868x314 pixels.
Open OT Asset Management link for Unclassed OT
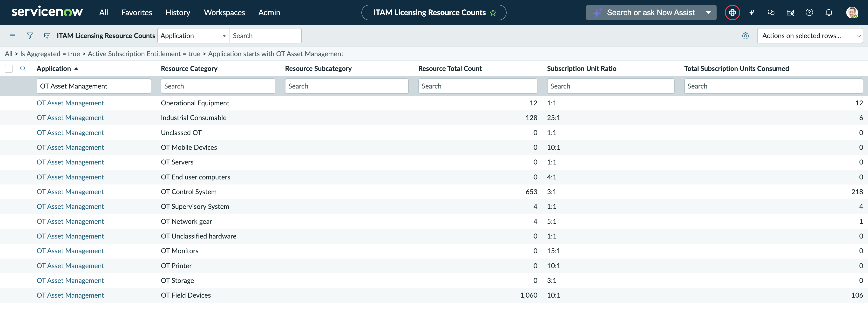pyautogui.click(x=70, y=133)
